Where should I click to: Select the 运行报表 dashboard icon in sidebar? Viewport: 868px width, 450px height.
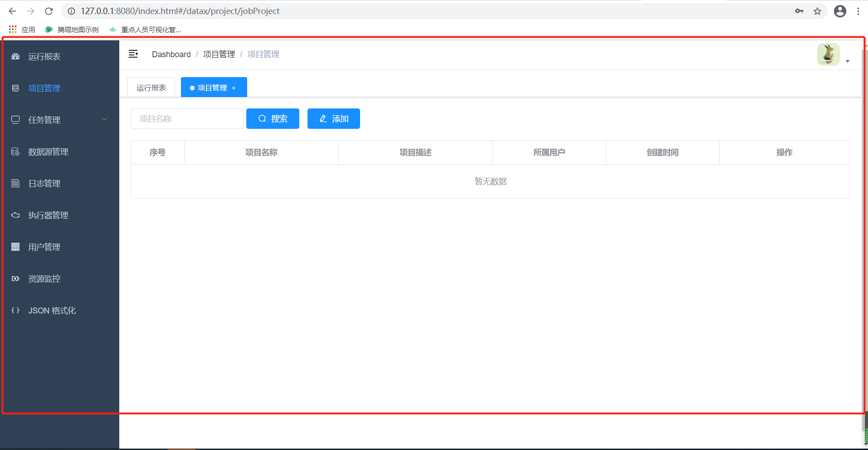[15, 56]
